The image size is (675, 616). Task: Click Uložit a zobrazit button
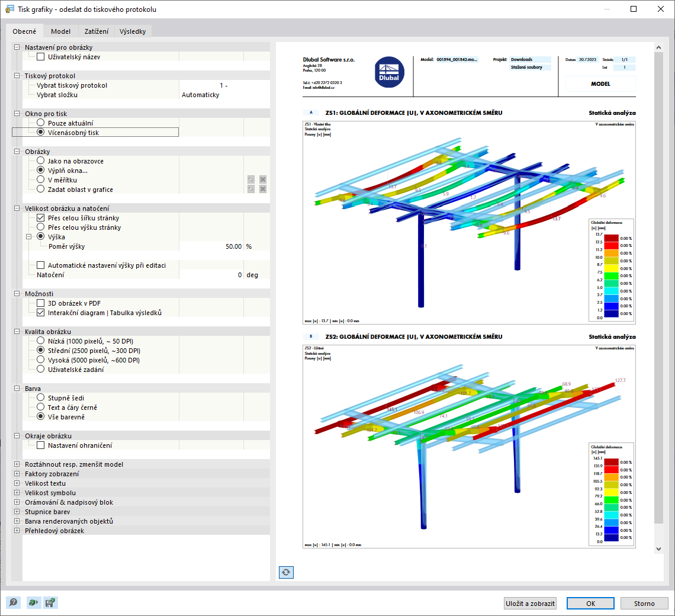pyautogui.click(x=530, y=604)
